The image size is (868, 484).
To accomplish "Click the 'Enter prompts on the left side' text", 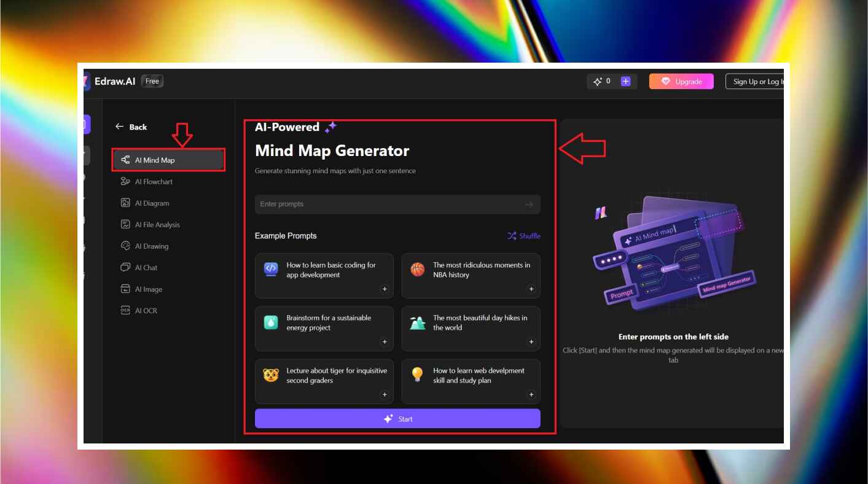I will 673,337.
